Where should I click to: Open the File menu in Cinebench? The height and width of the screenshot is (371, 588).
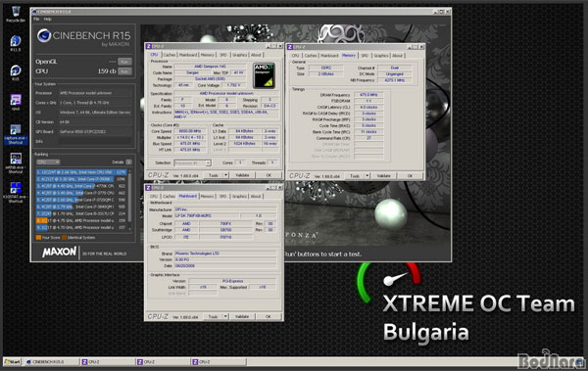[36, 19]
